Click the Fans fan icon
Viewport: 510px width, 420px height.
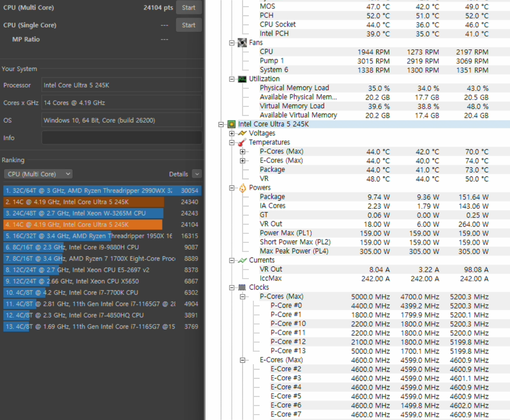[243, 43]
